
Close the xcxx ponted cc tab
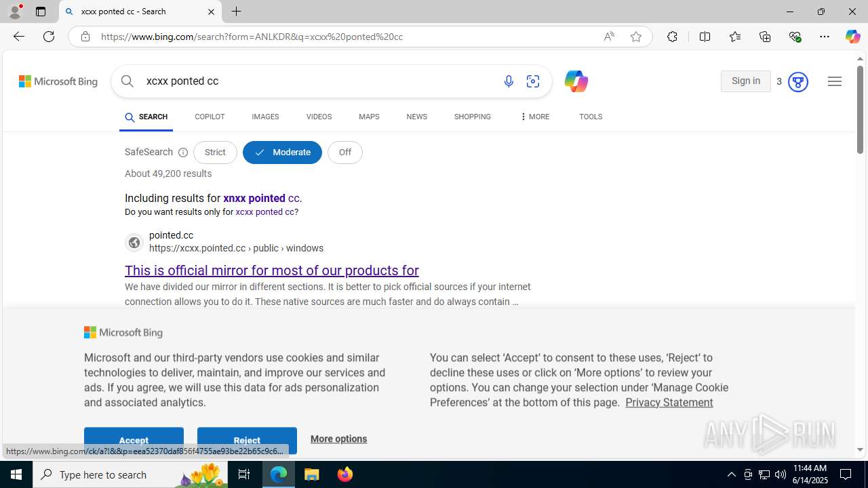point(211,12)
